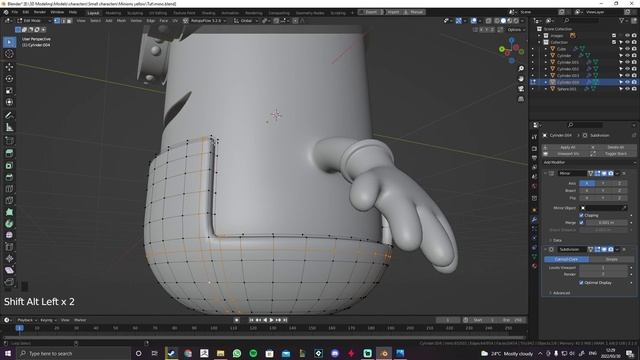Open the Material properties tab icon
Image resolution: width=640 pixels, height=360 pixels.
click(x=534, y=266)
